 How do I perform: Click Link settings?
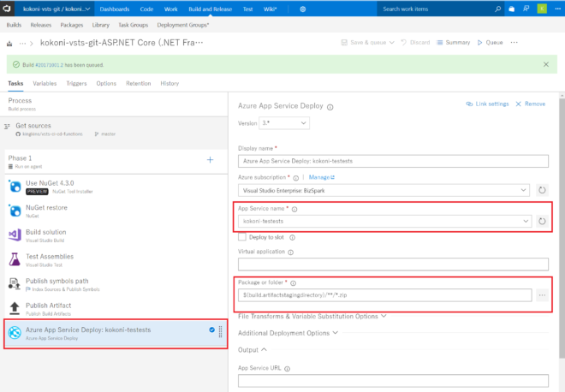pyautogui.click(x=488, y=104)
